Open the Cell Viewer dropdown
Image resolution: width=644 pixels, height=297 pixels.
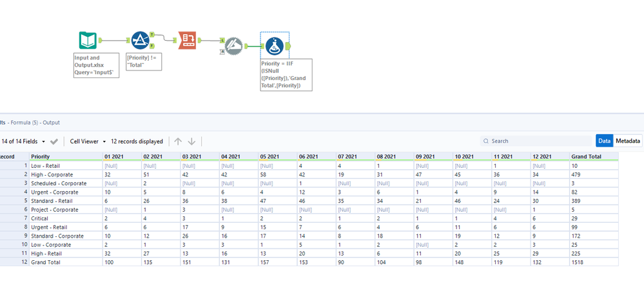click(x=88, y=141)
